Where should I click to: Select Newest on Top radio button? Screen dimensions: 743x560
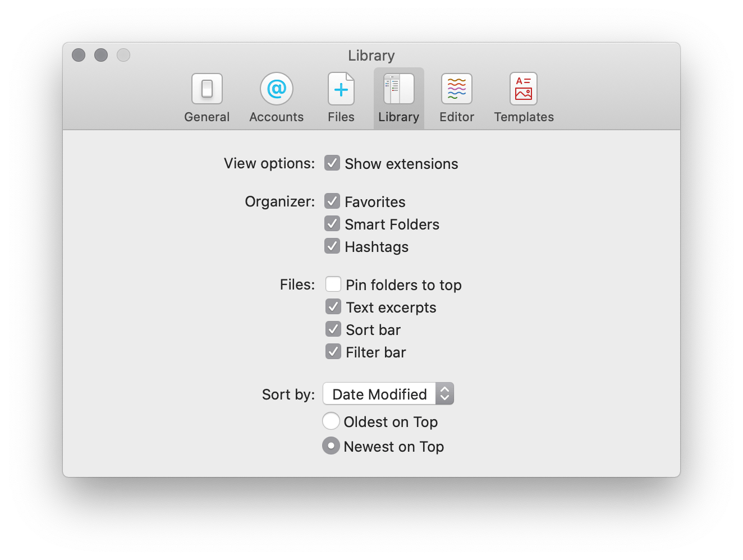[331, 446]
